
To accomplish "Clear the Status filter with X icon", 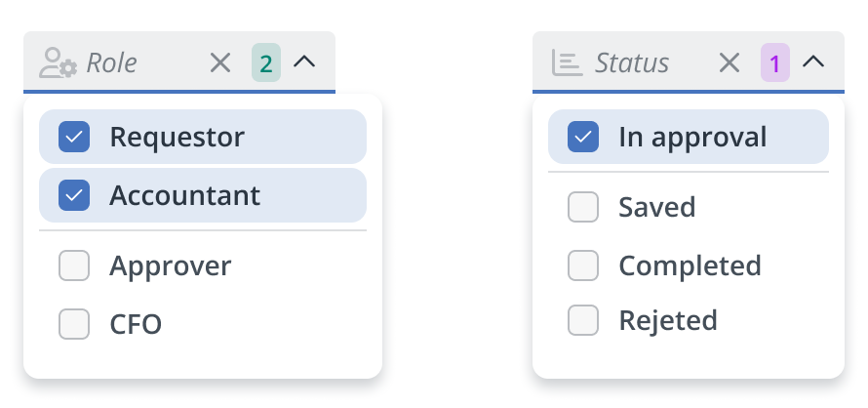I will tap(730, 63).
